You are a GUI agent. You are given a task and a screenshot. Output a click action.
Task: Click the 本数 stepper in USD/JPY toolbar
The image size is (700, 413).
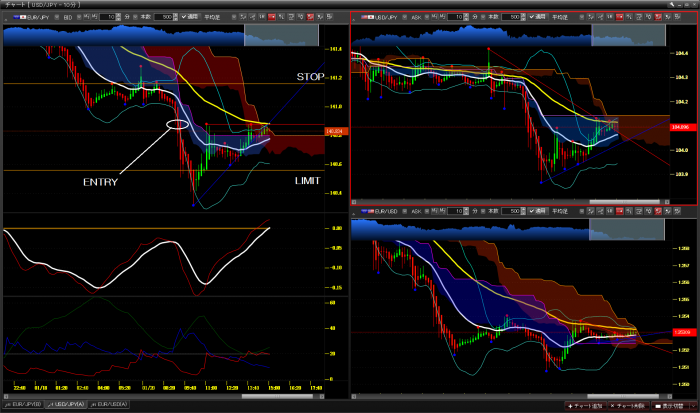tap(523, 17)
